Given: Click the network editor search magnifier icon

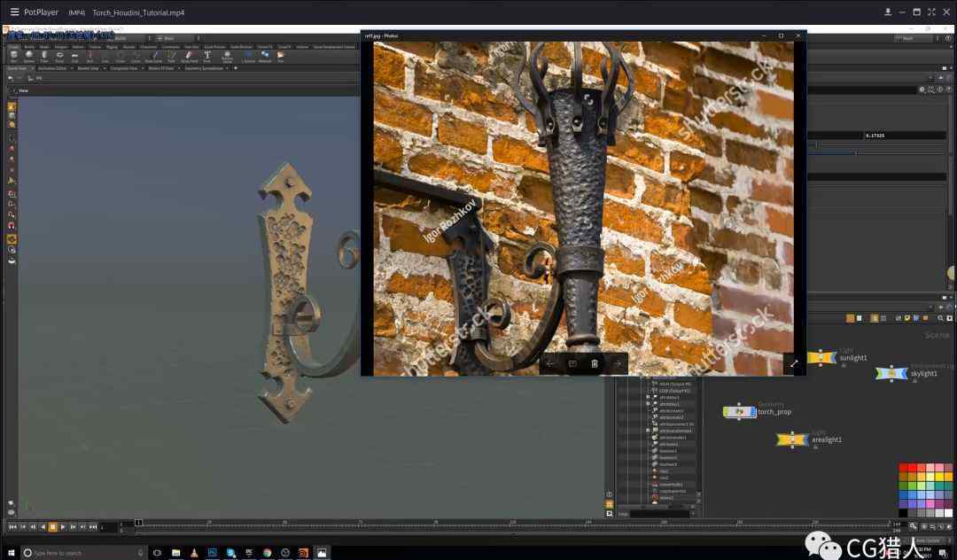Looking at the screenshot, I should 940,318.
